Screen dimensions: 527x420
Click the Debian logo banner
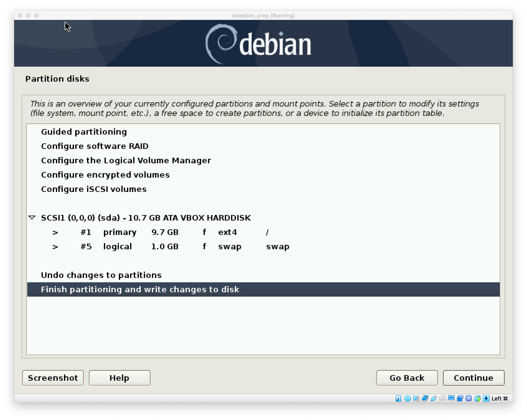pyautogui.click(x=263, y=43)
